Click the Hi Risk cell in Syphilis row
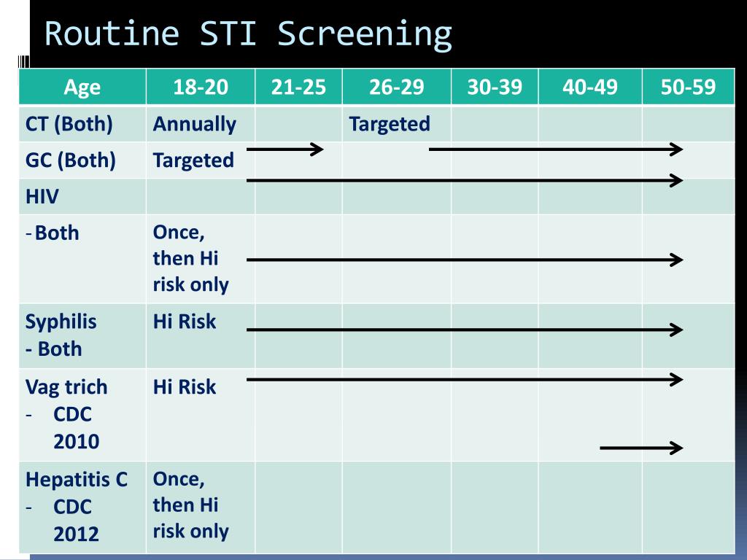This screenshot has width=747, height=560. (x=185, y=322)
